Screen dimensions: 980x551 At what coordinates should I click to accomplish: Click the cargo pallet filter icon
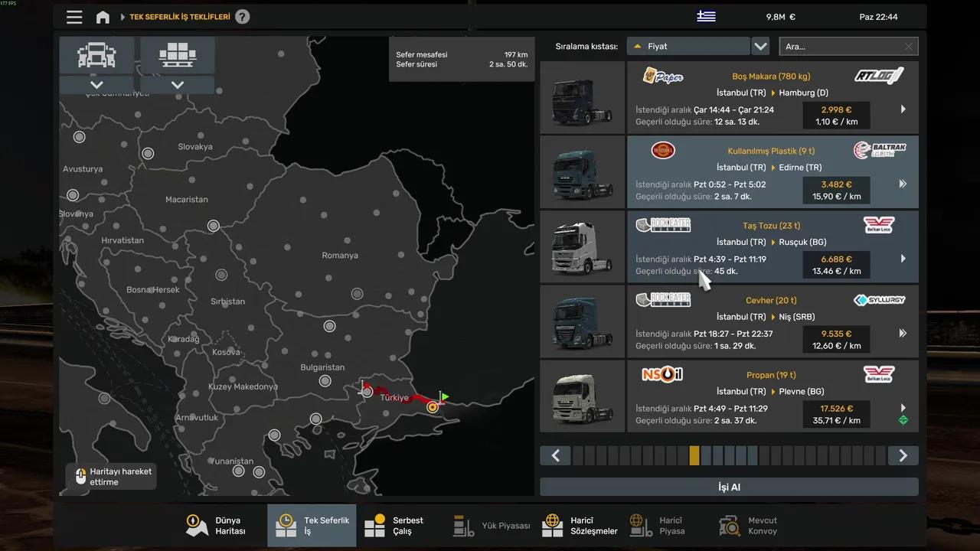(x=178, y=56)
